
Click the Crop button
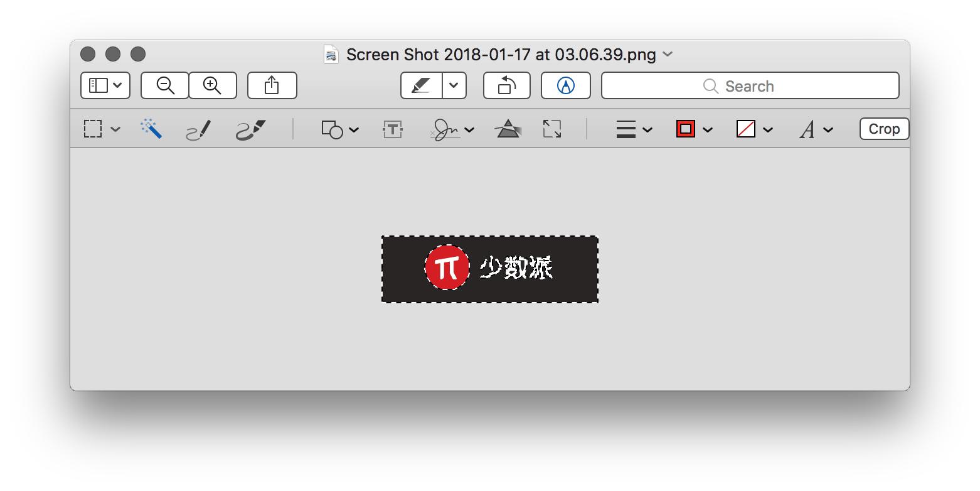click(884, 129)
